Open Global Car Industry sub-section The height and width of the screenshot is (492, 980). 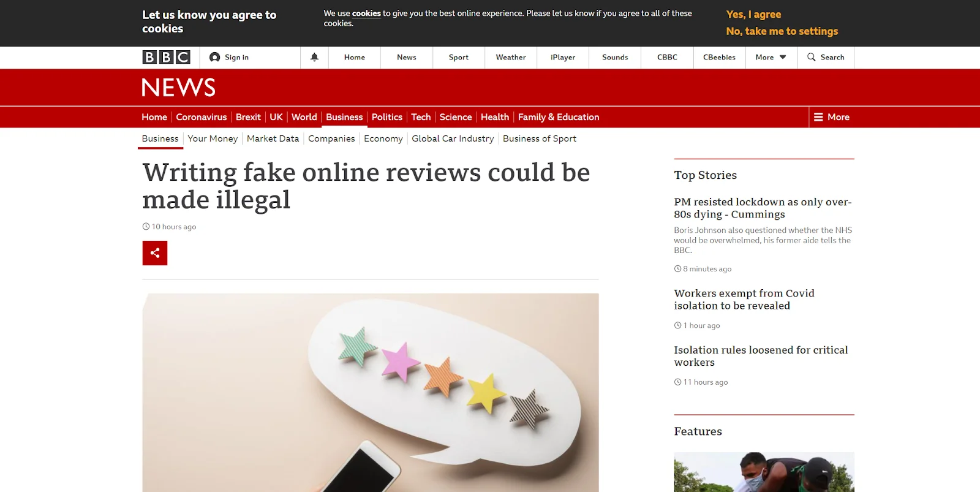(x=453, y=138)
